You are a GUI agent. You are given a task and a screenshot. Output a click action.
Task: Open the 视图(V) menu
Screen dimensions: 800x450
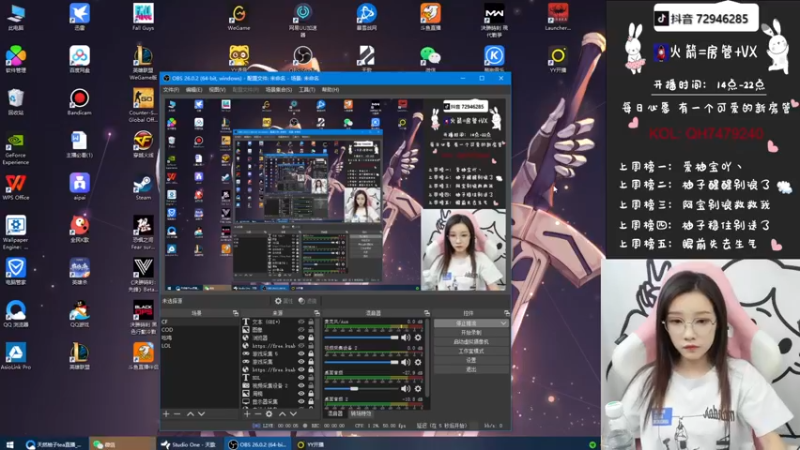pos(217,90)
